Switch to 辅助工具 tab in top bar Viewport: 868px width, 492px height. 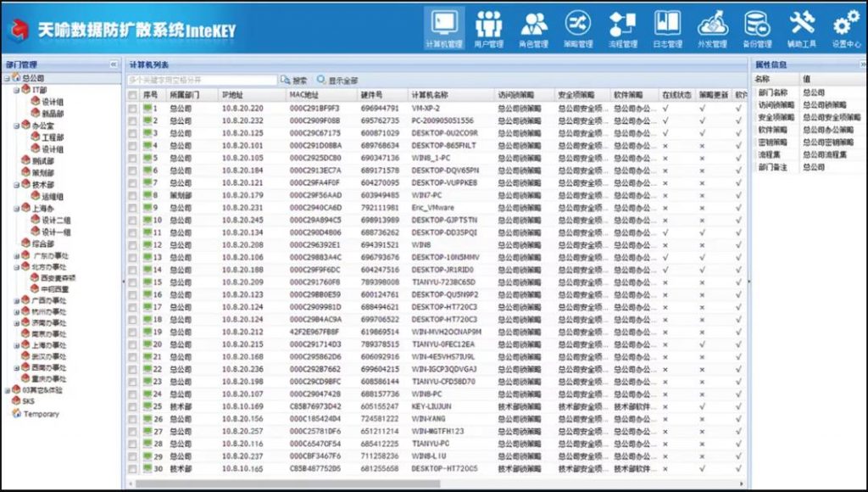[x=802, y=28]
